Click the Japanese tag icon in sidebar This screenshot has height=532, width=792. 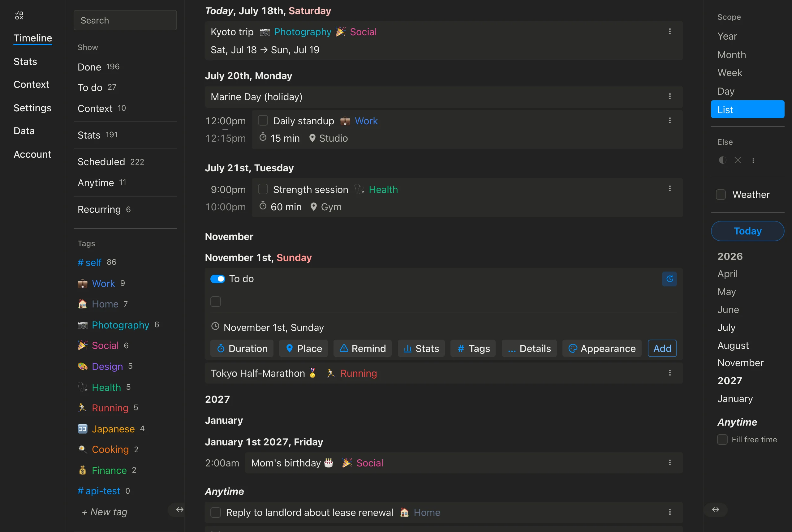click(x=83, y=429)
